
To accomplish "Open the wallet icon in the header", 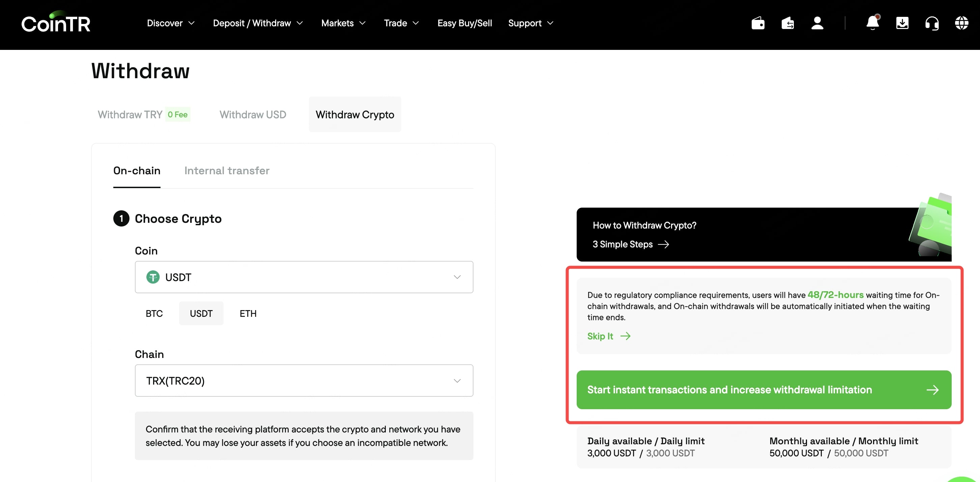I will tap(758, 23).
